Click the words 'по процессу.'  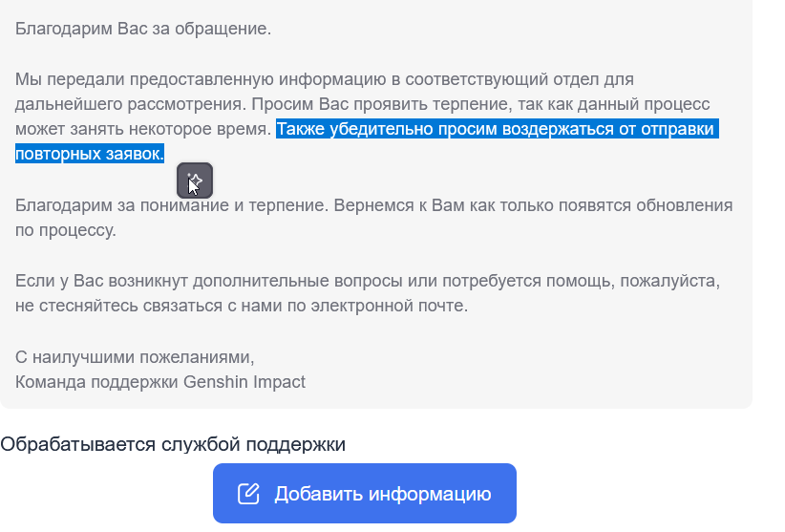[66, 231]
